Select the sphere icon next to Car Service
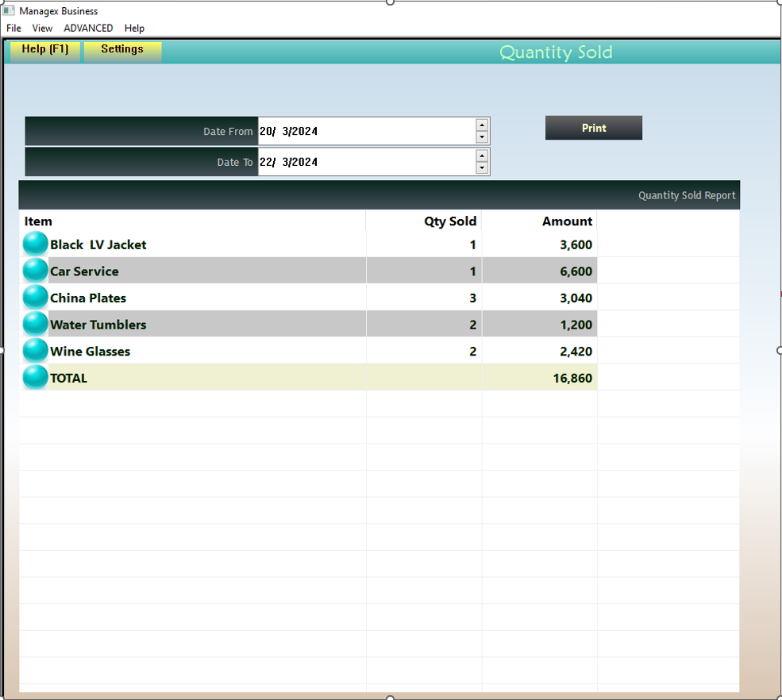 click(34, 270)
